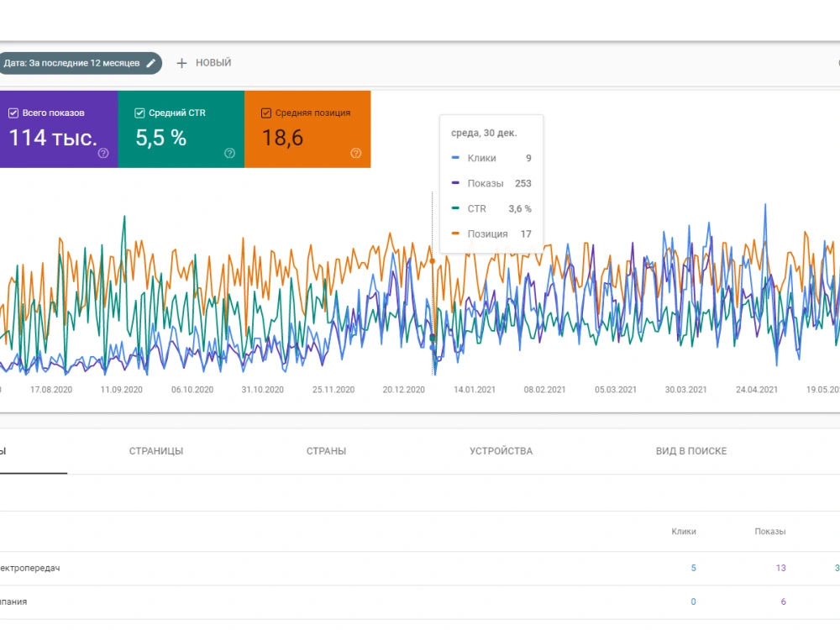
Task: Click the 05.03.2021 axis date label
Action: [616, 390]
